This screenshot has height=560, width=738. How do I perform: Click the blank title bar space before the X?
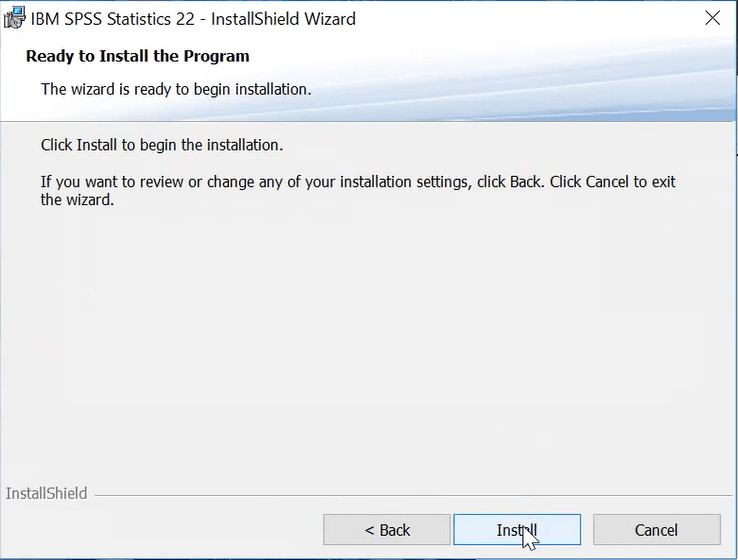click(x=530, y=18)
